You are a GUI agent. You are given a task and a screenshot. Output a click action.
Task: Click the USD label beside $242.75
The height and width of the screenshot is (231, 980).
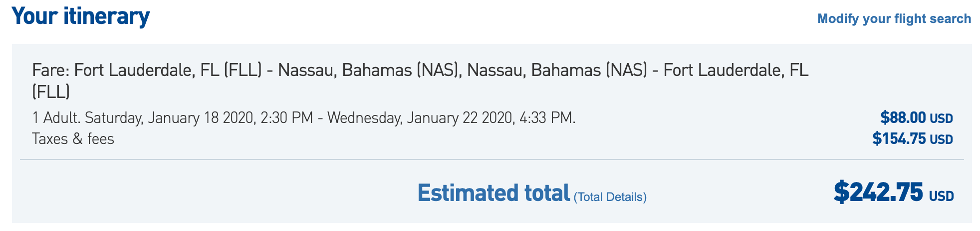pos(941,196)
